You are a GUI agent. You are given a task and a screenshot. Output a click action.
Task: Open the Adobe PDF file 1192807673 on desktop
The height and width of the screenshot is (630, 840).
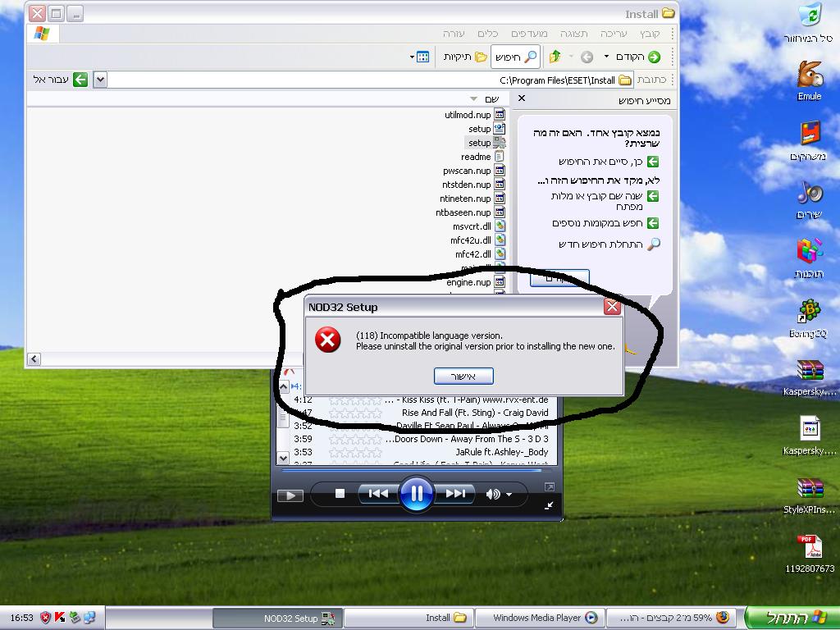[809, 548]
